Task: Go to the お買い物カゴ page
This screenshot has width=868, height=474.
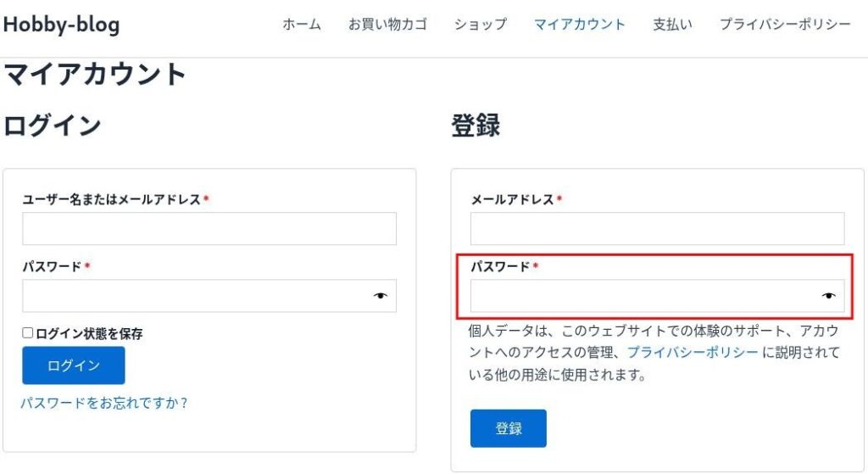Action: click(387, 25)
